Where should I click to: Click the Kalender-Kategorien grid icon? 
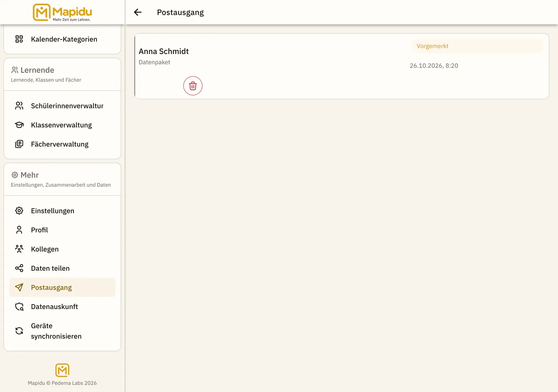(19, 39)
